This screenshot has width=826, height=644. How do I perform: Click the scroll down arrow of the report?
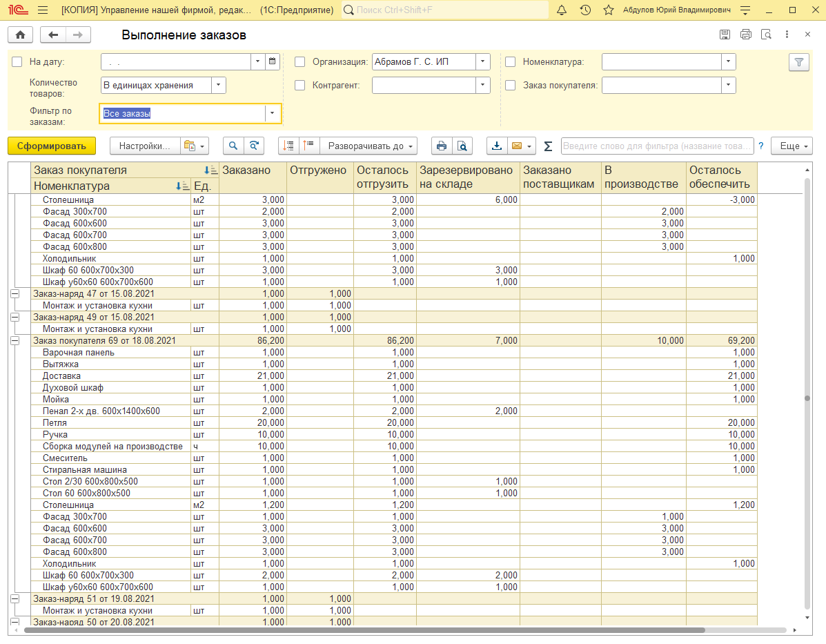[x=807, y=618]
